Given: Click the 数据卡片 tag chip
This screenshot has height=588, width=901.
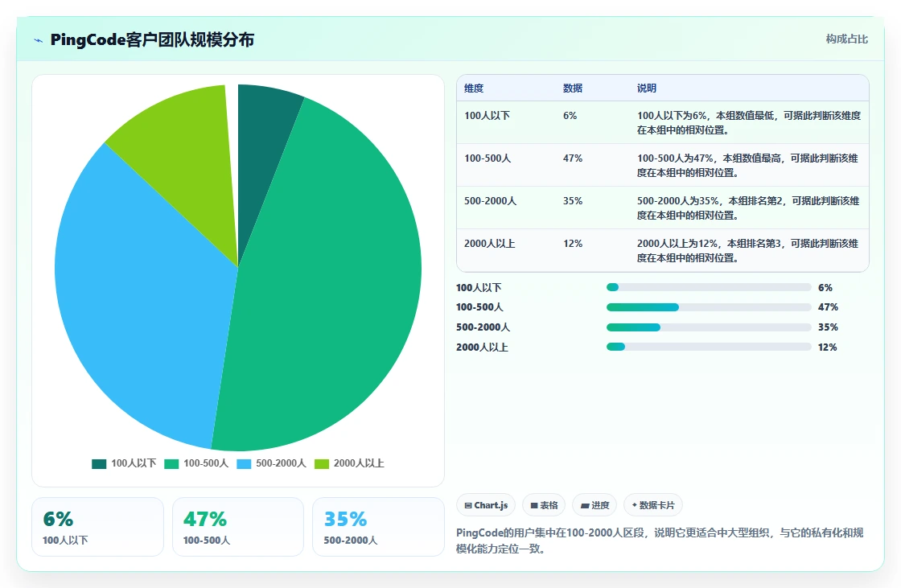Looking at the screenshot, I should 652,505.
